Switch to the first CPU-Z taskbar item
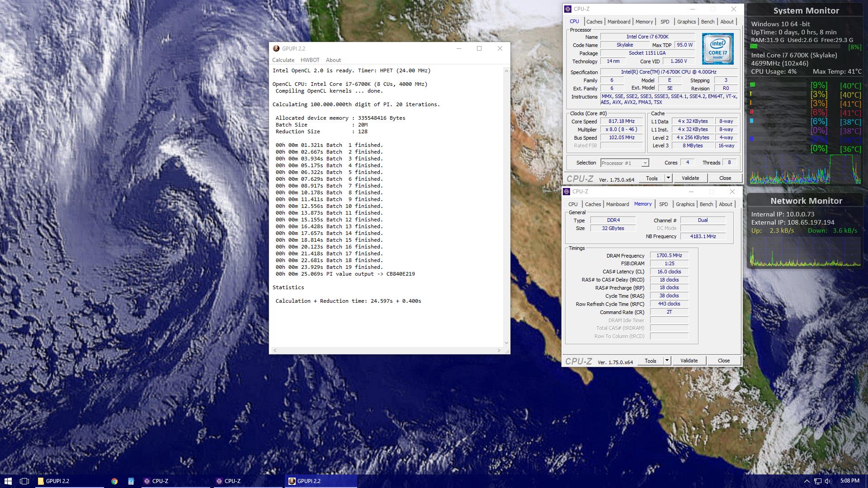The height and width of the screenshot is (488, 868). coord(175,481)
